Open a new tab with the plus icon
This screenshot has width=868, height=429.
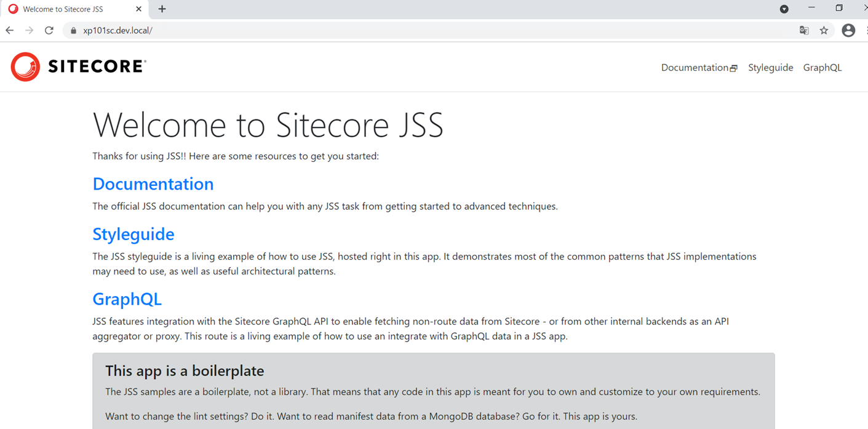click(x=162, y=9)
